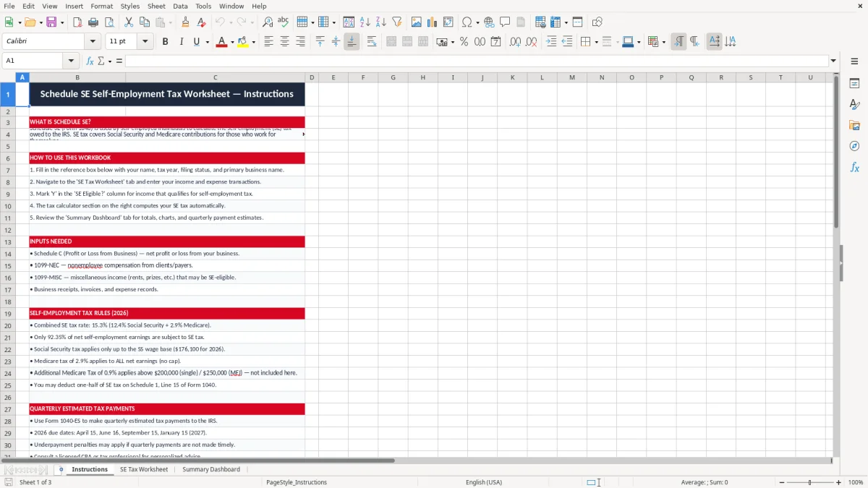Insert Pivot Table icon

click(x=448, y=22)
